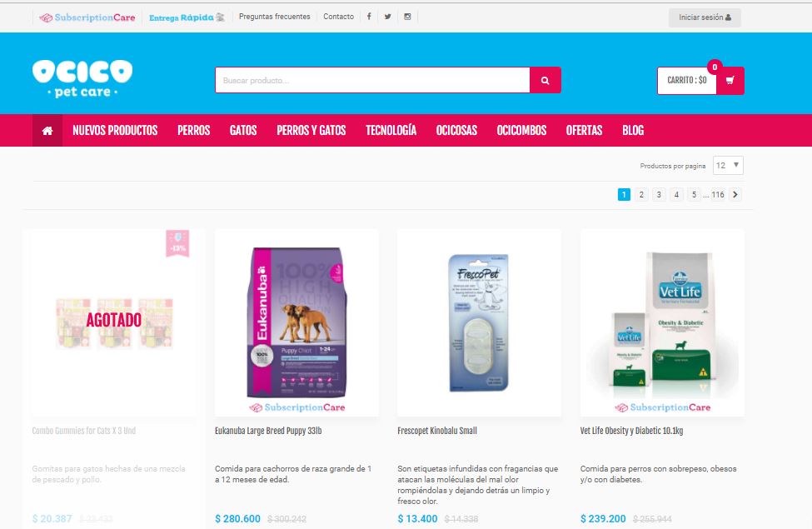Screen dimensions: 812x529
Task: Open the Perros menu
Action: (x=194, y=131)
